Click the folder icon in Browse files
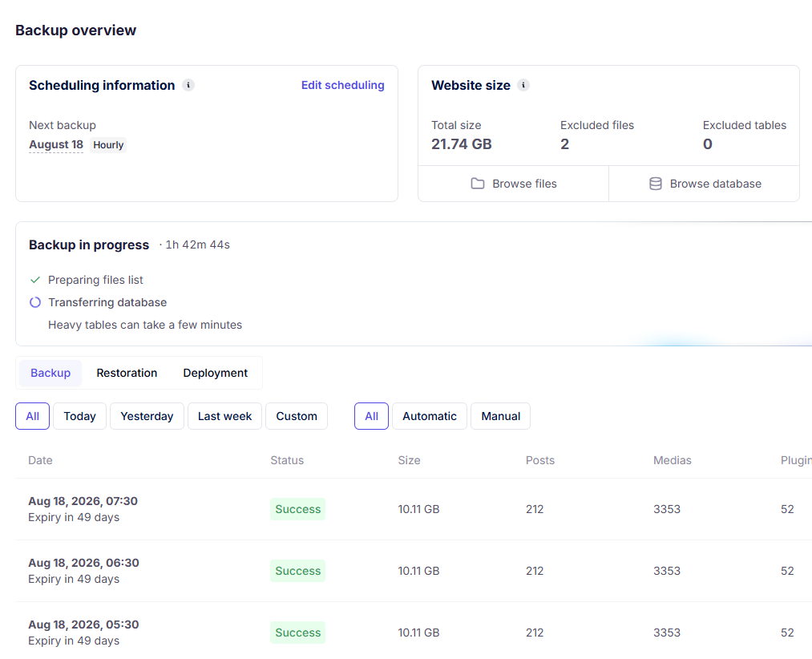The height and width of the screenshot is (659, 812). [x=478, y=184]
